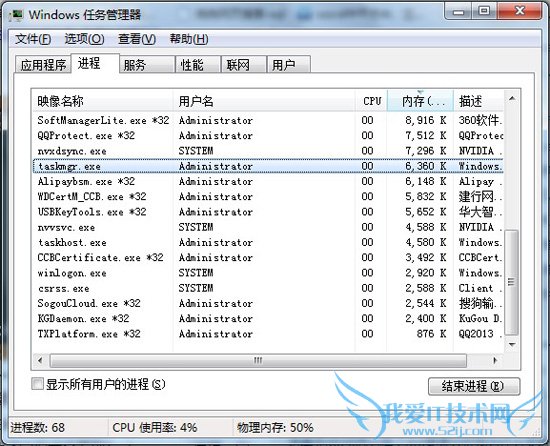
Task: Click the horizontal scrollbar left arrow
Action: point(40,360)
